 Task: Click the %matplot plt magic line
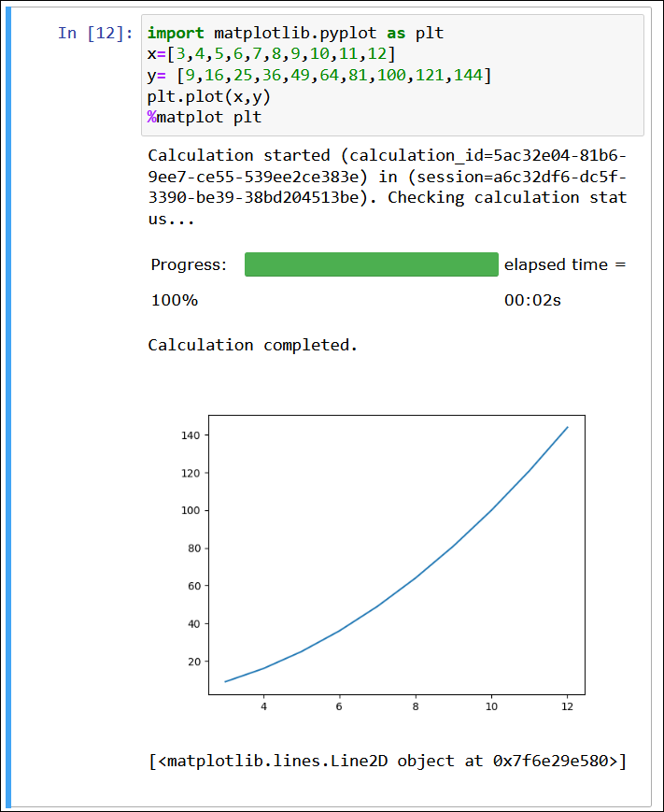205,117
